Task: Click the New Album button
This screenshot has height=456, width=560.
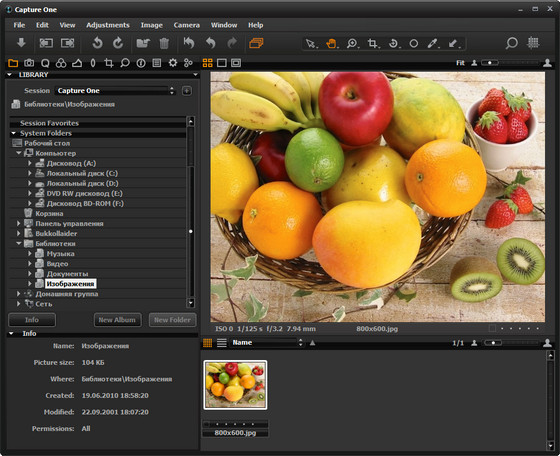Action: coord(118,320)
